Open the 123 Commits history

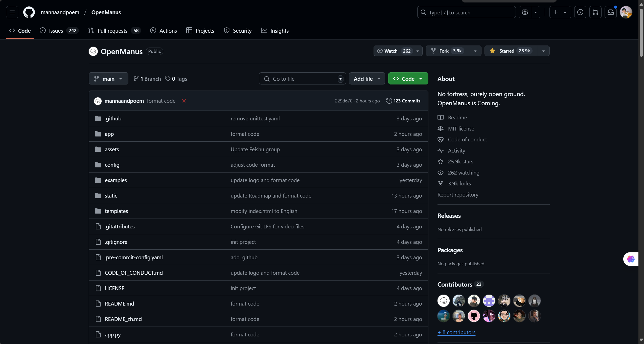coord(403,101)
